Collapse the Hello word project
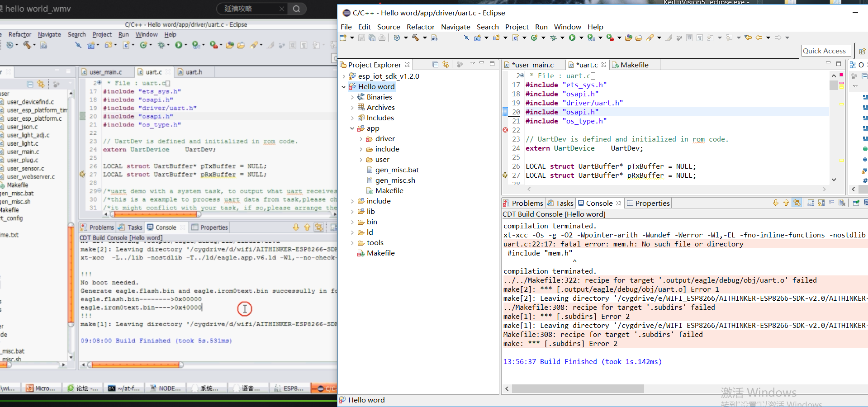Viewport: 868px width, 407px height. [344, 87]
